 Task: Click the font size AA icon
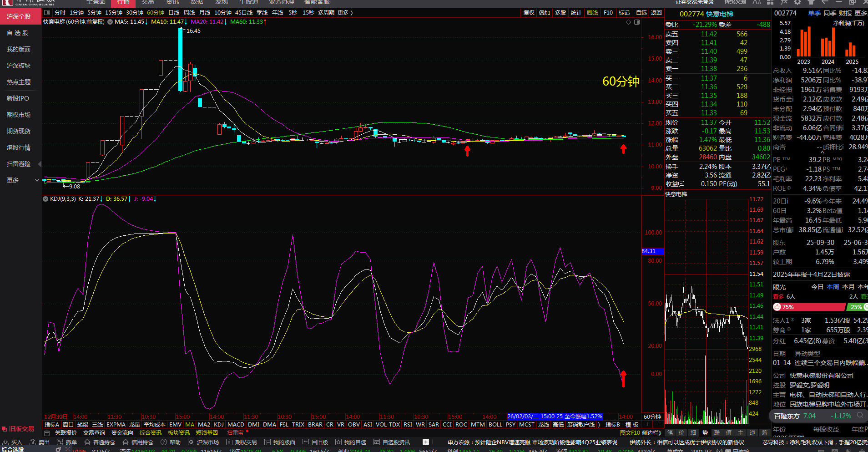pos(757,2)
